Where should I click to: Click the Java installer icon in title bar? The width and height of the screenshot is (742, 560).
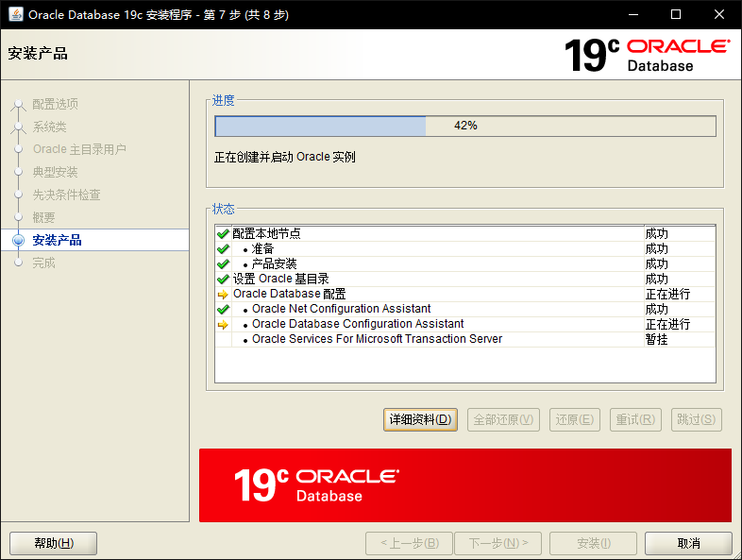pos(16,14)
